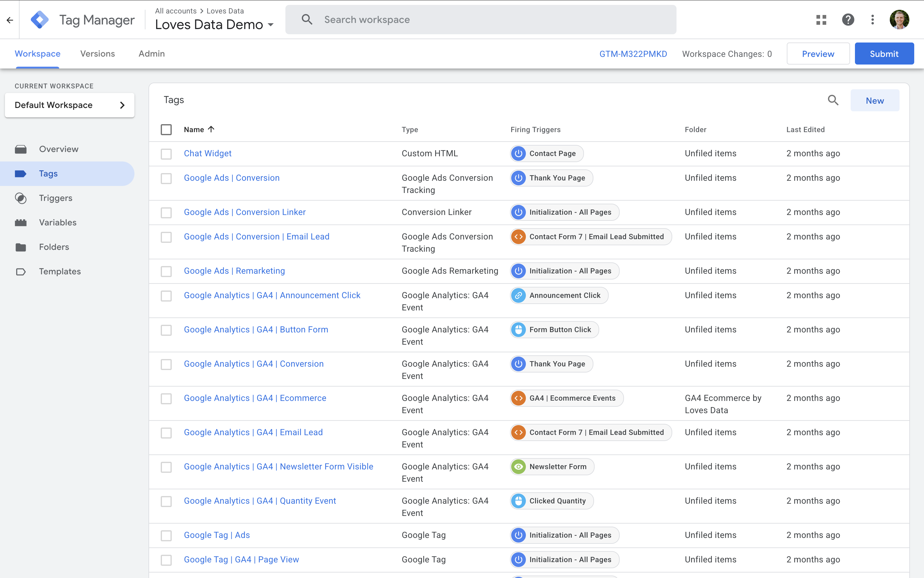Toggle the select-all tags checkbox
The width and height of the screenshot is (924, 578).
(x=166, y=130)
